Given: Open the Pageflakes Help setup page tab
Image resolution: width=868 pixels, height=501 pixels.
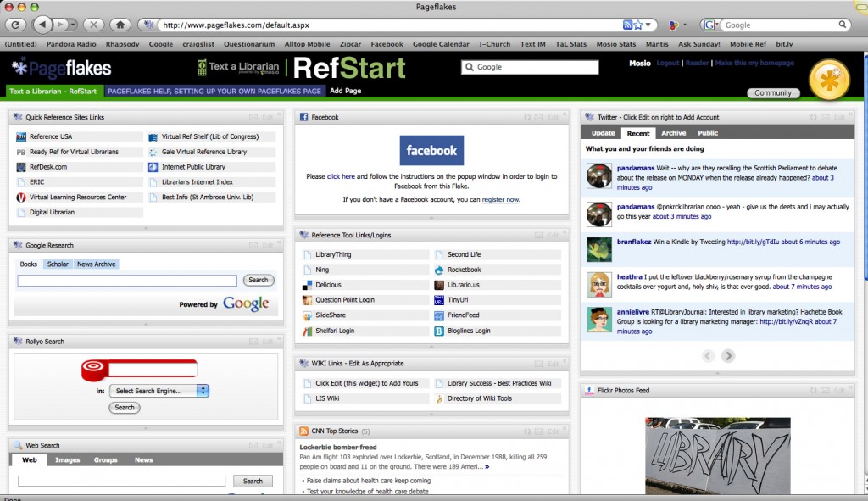Looking at the screenshot, I should tap(214, 92).
